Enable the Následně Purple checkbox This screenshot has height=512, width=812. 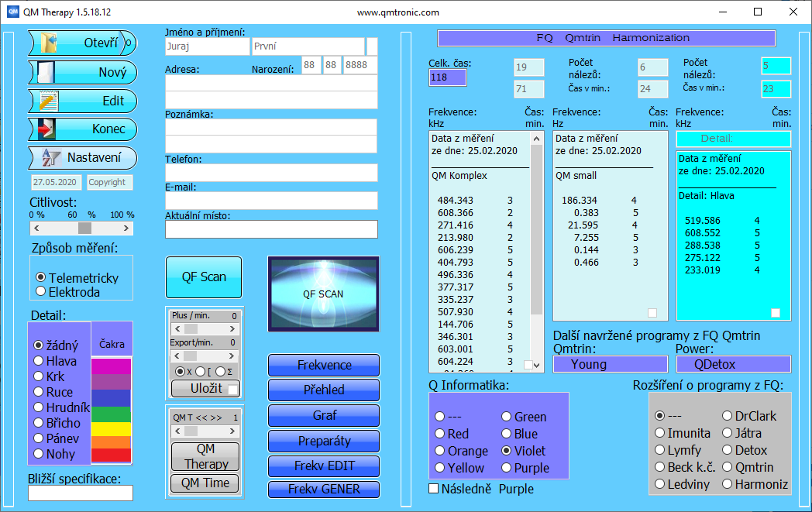(434, 489)
